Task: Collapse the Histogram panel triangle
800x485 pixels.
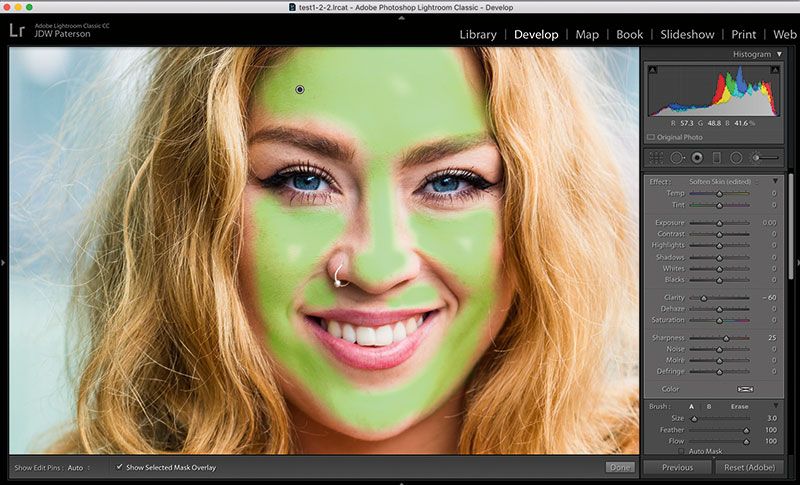Action: pos(779,54)
